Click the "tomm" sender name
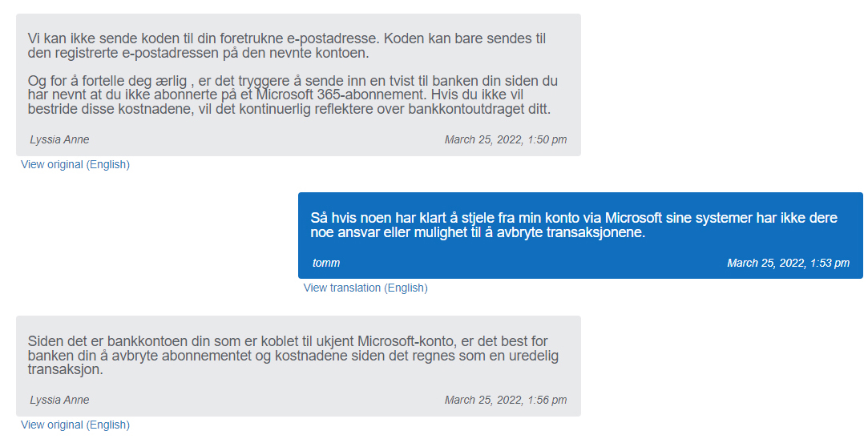 (x=326, y=263)
